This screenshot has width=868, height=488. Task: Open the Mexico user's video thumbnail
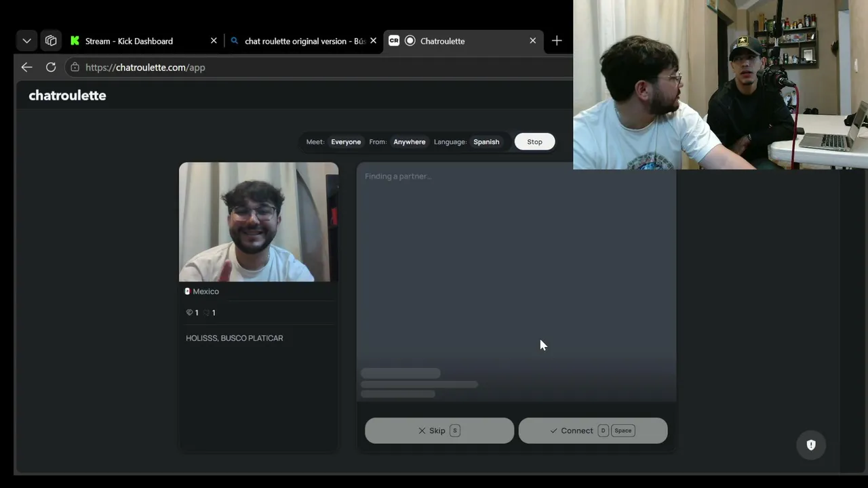(258, 222)
